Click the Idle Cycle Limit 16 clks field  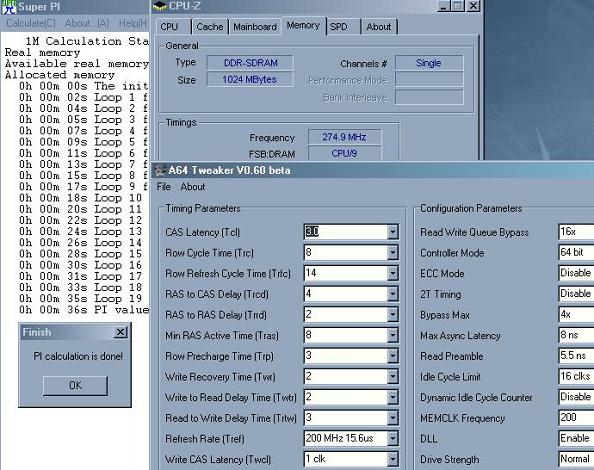(576, 376)
